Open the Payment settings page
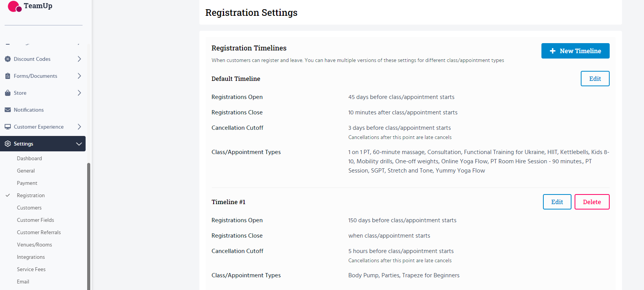Screen dimensions: 644x290 [x=27, y=183]
